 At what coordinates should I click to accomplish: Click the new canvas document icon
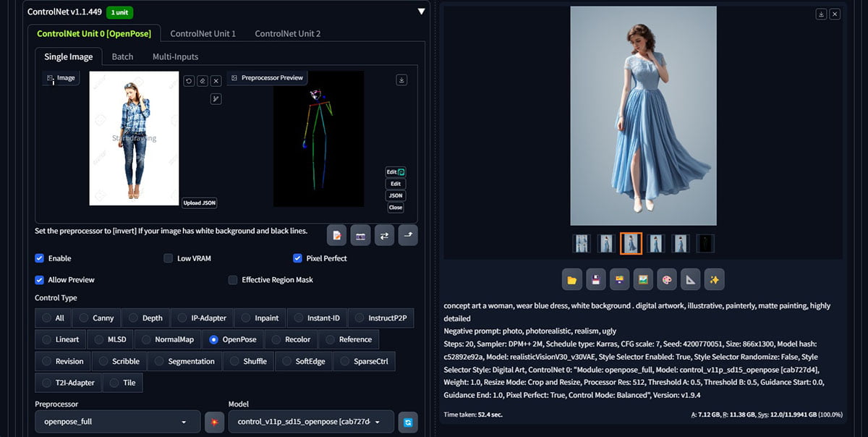[336, 235]
